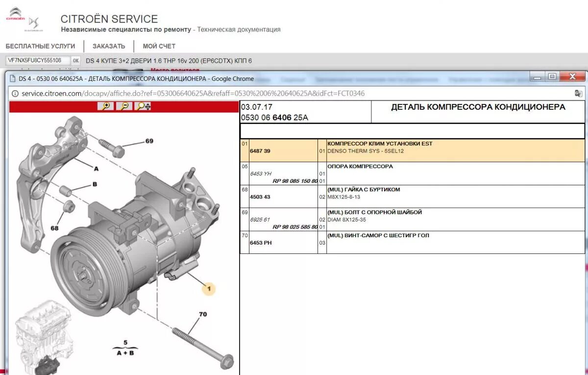Click callout 69 bolt label in diagram
Viewport: 588px width, 375px height.
click(149, 141)
